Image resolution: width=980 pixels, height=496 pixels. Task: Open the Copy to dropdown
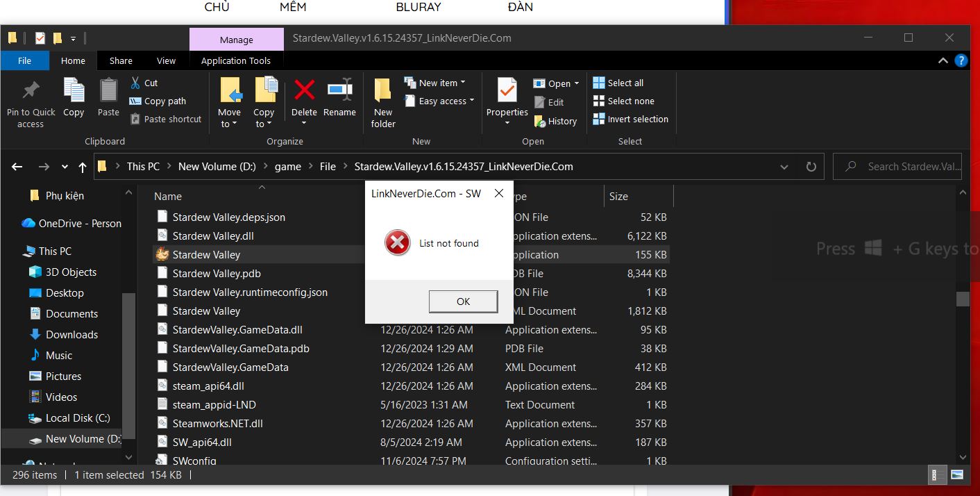(264, 104)
